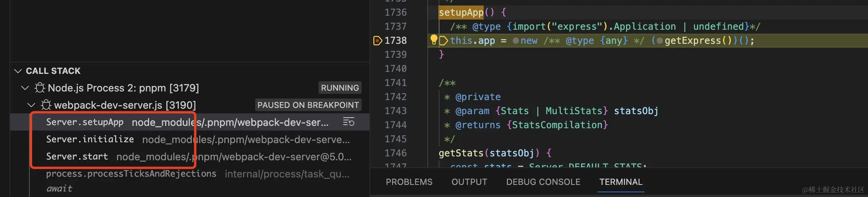
Task: Click line number 1742 in the gutter
Action: [396, 97]
